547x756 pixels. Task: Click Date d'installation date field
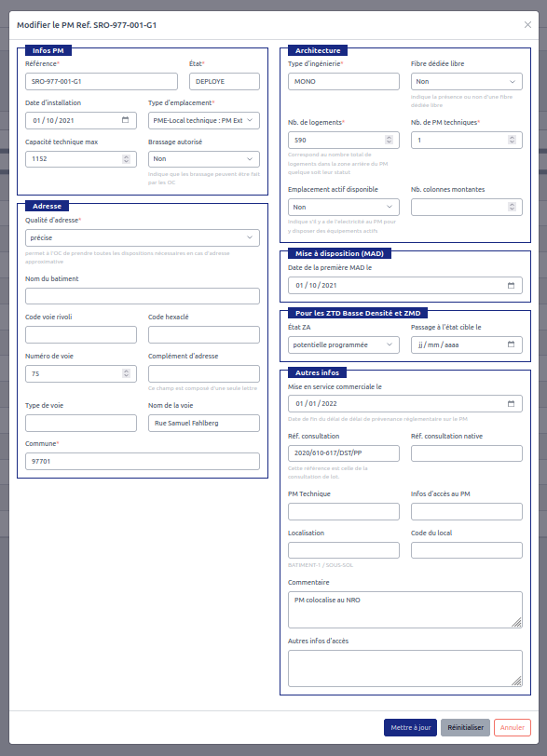tap(80, 120)
